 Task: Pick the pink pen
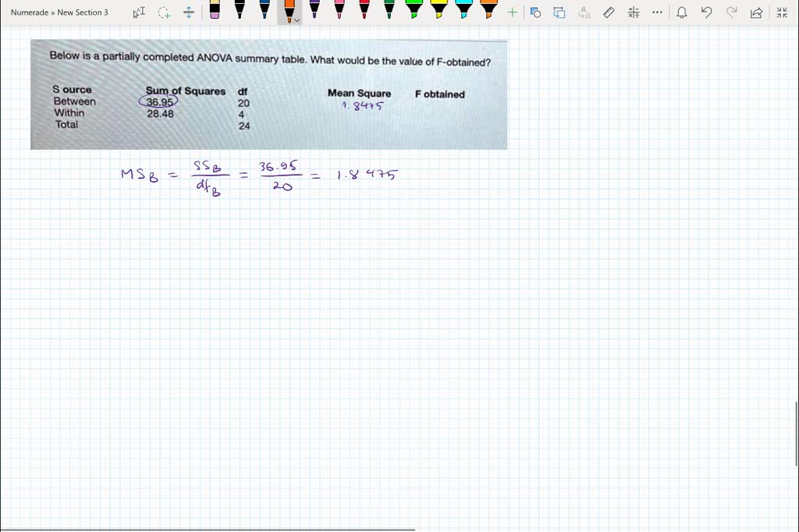click(x=339, y=9)
